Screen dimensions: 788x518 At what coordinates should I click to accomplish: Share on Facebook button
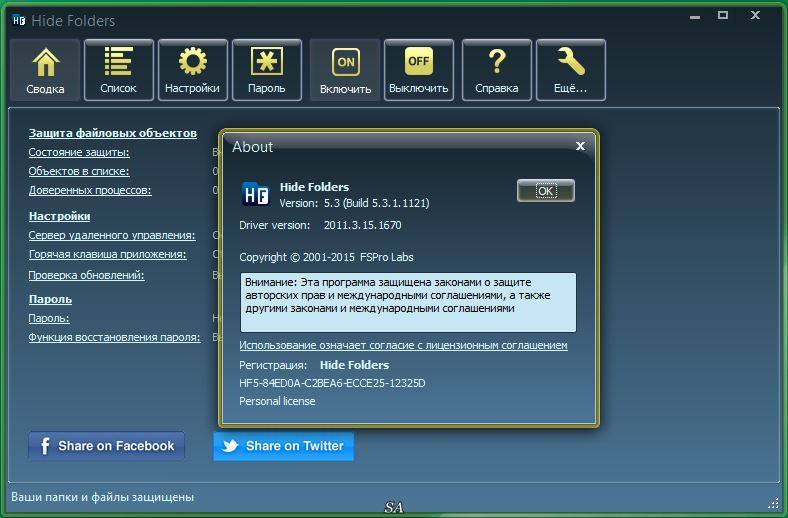point(107,446)
